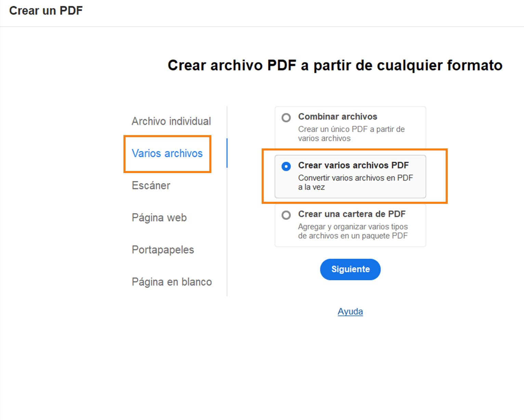Switch to the Archivo individual tab
Screen dimensions: 524x420
click(x=171, y=121)
